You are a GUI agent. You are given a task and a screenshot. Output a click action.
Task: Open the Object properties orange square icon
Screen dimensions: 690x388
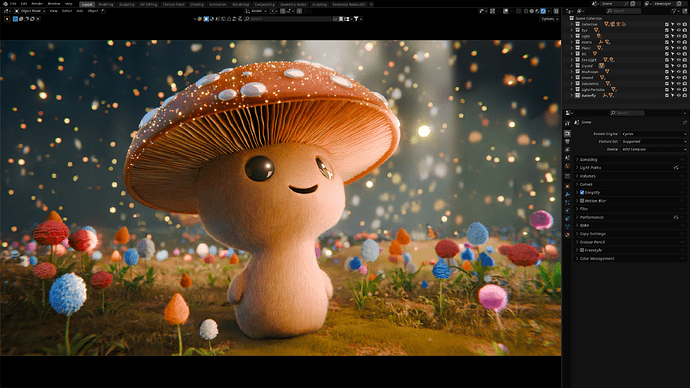point(567,186)
